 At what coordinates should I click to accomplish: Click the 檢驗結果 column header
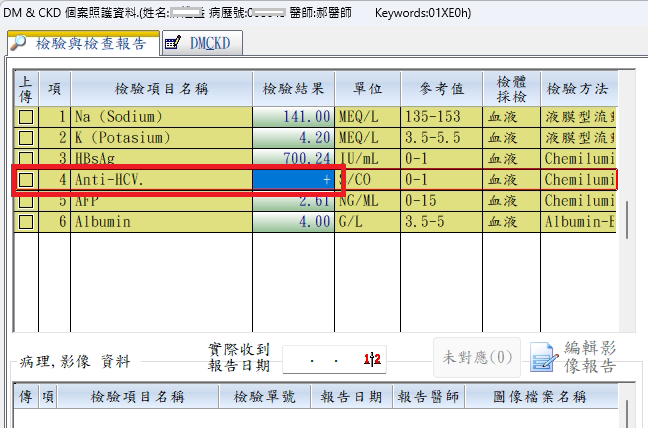click(293, 88)
